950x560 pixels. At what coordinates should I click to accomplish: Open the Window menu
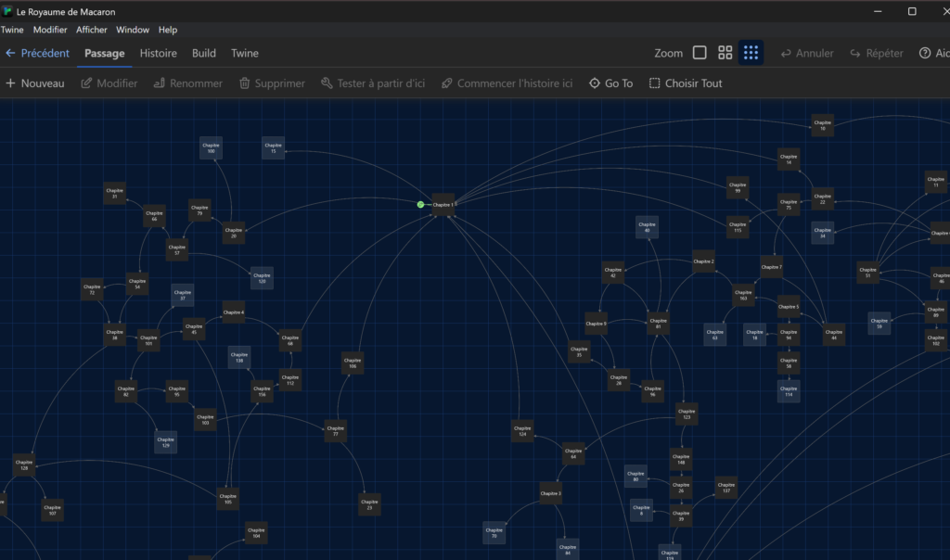point(133,30)
